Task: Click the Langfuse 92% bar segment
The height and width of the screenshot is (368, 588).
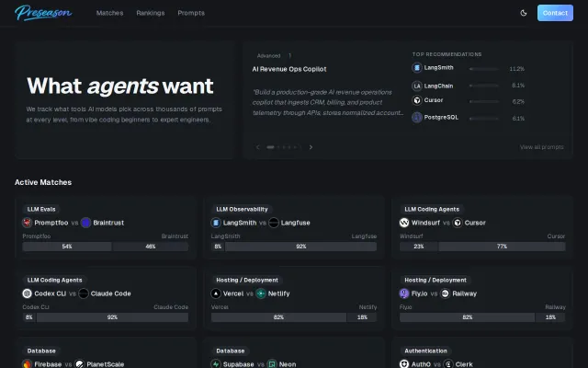Action: 300,247
